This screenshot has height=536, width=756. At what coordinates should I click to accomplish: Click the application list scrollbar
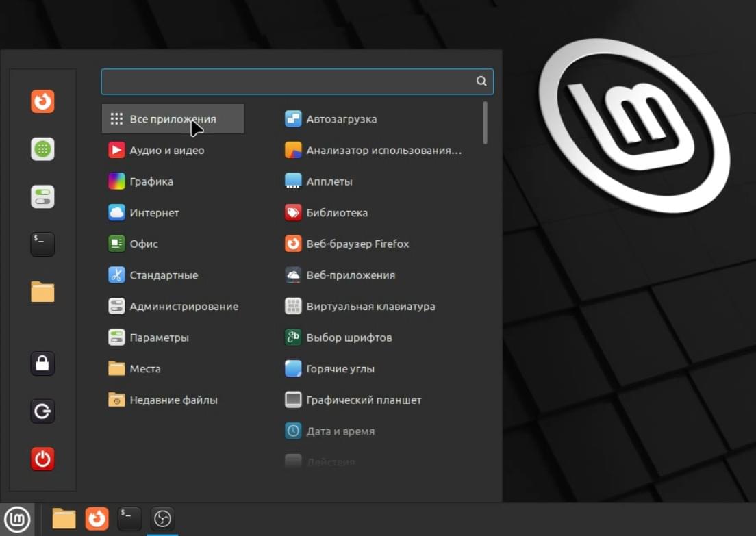point(485,123)
